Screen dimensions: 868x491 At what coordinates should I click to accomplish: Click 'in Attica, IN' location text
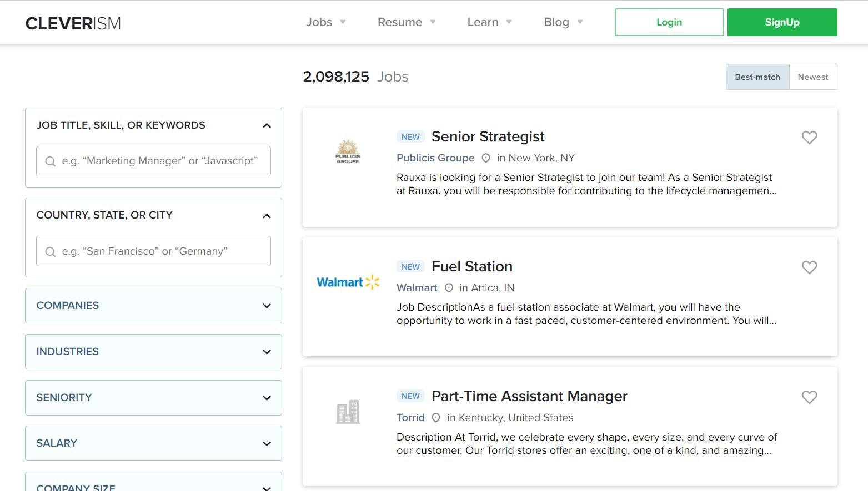(x=487, y=288)
